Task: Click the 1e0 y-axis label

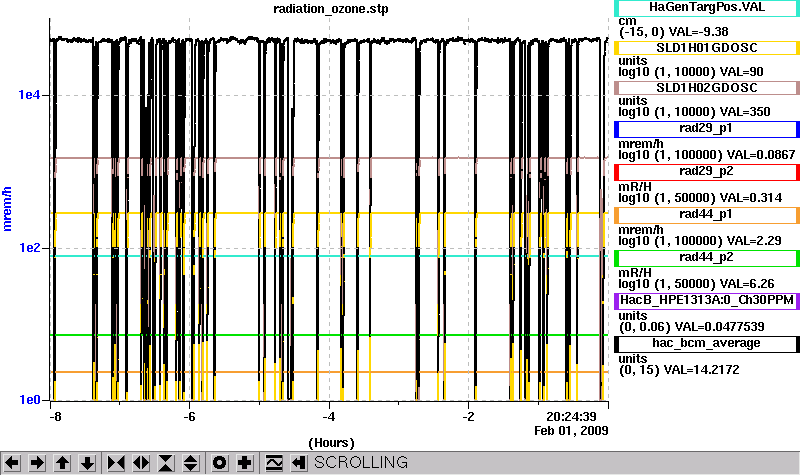Action: (x=29, y=400)
